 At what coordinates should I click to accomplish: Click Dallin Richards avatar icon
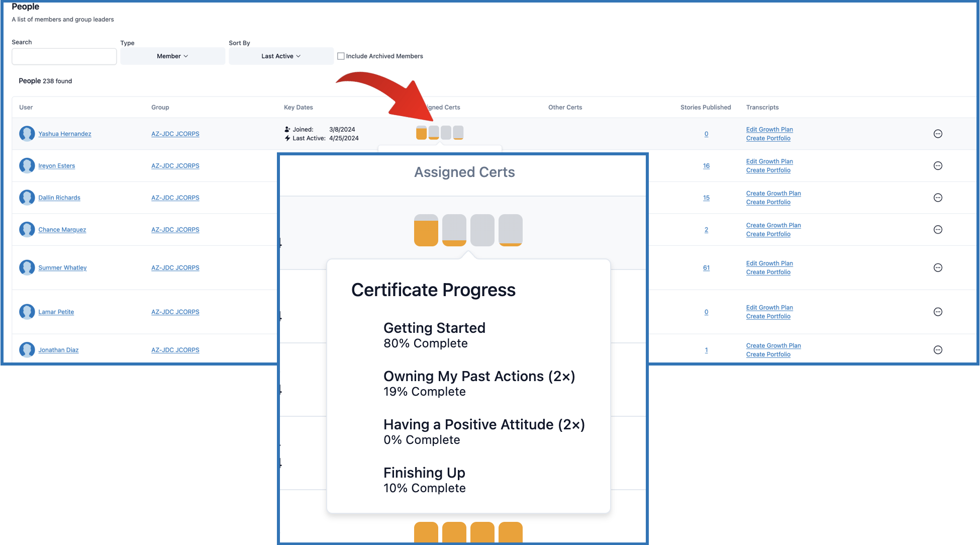point(27,198)
